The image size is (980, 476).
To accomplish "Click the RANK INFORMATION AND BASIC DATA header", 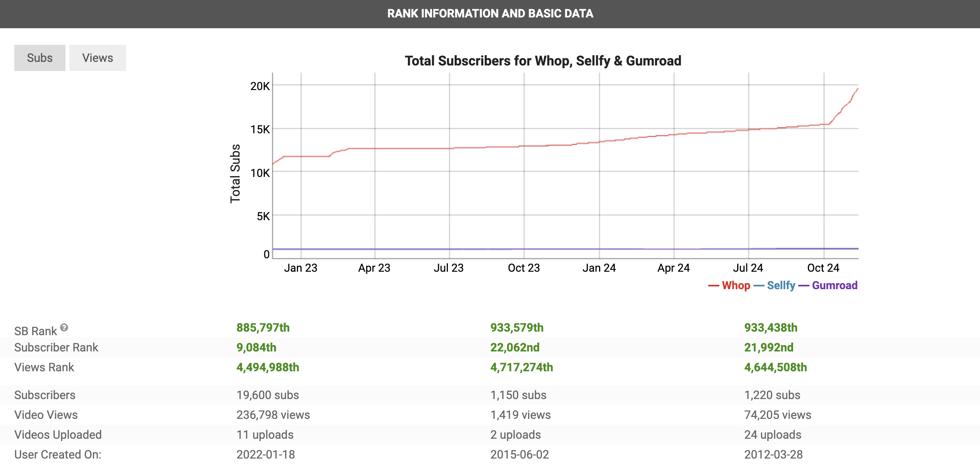I will (490, 13).
